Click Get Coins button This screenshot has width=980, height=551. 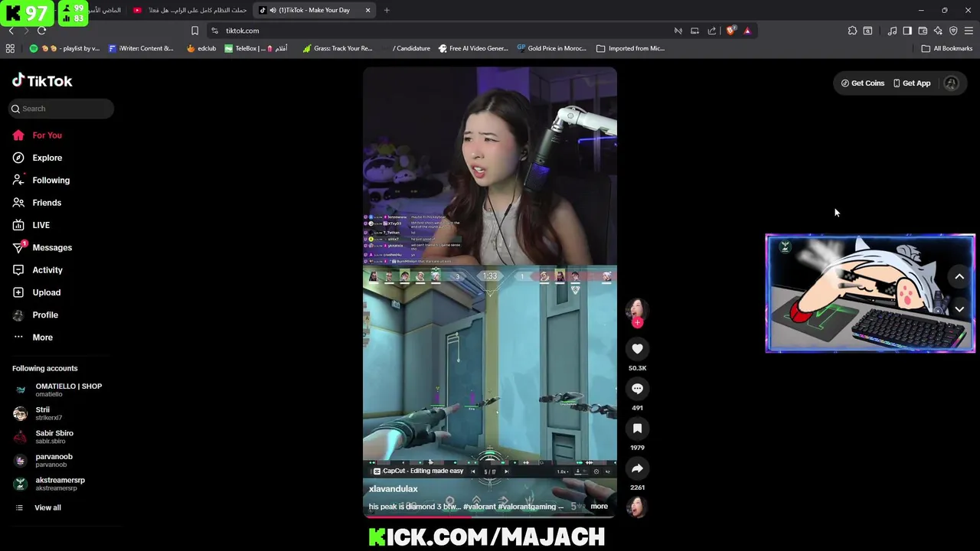point(862,83)
